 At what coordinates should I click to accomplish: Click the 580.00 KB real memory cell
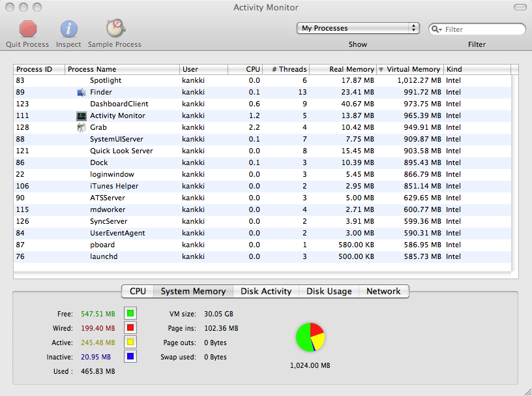[356, 245]
